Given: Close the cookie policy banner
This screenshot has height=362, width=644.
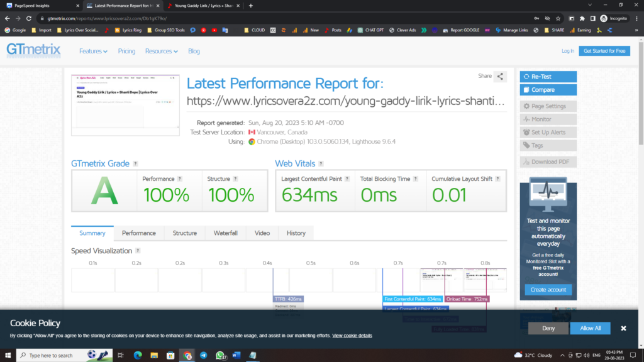Looking at the screenshot, I should (623, 328).
